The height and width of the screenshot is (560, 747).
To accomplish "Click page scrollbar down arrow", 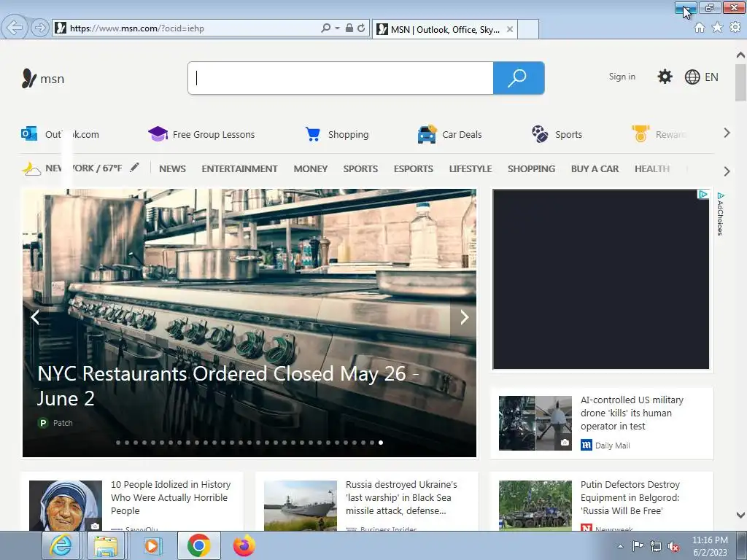I will point(740,515).
